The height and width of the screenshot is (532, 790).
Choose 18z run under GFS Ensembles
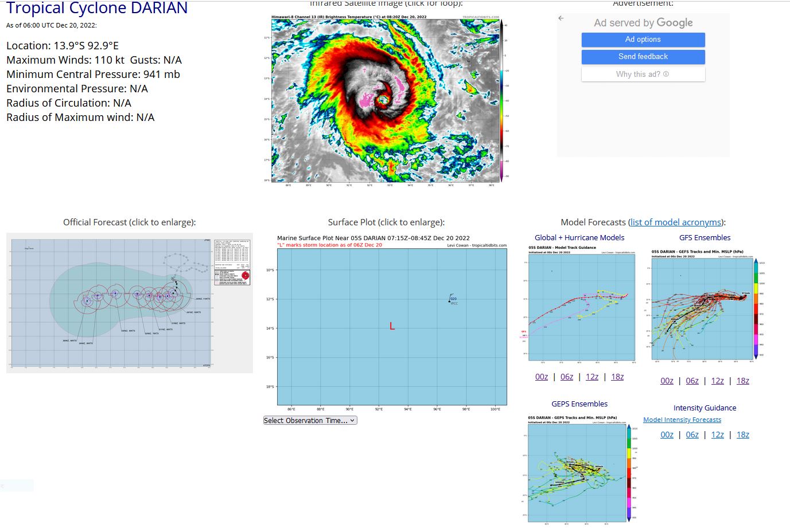point(742,381)
